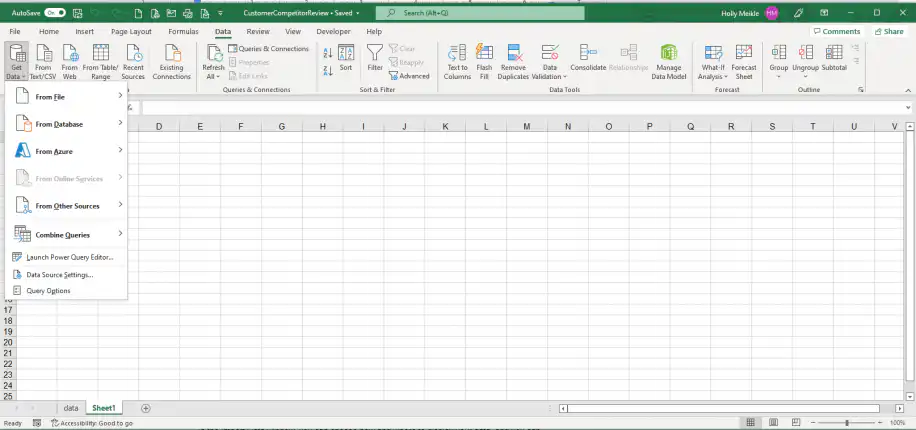Click Accessibility: Good to go

click(92, 423)
